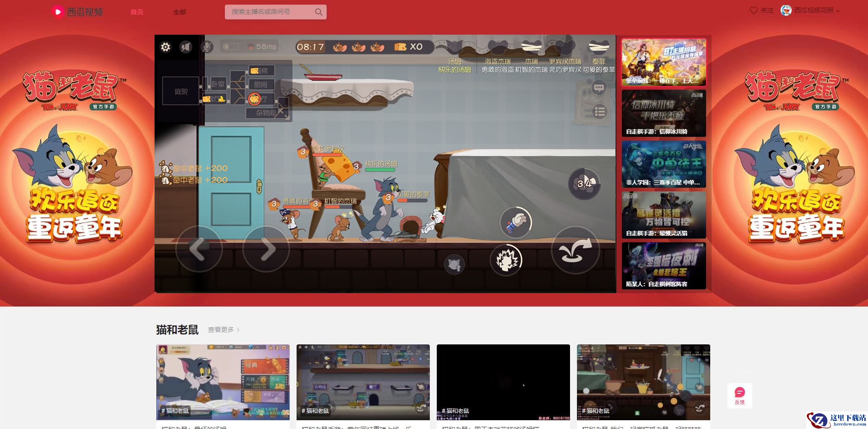Expand 查看更多 next to 猫和老鼠

point(223,330)
